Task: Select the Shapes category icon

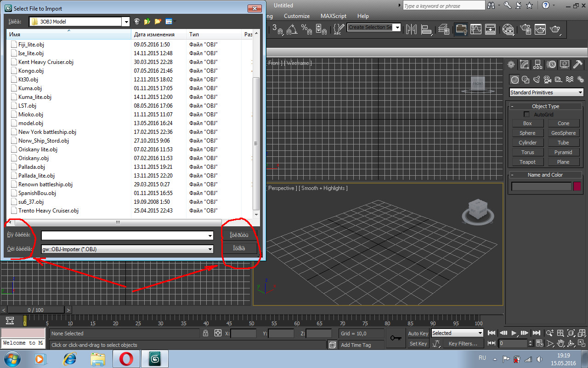Action: [526, 80]
